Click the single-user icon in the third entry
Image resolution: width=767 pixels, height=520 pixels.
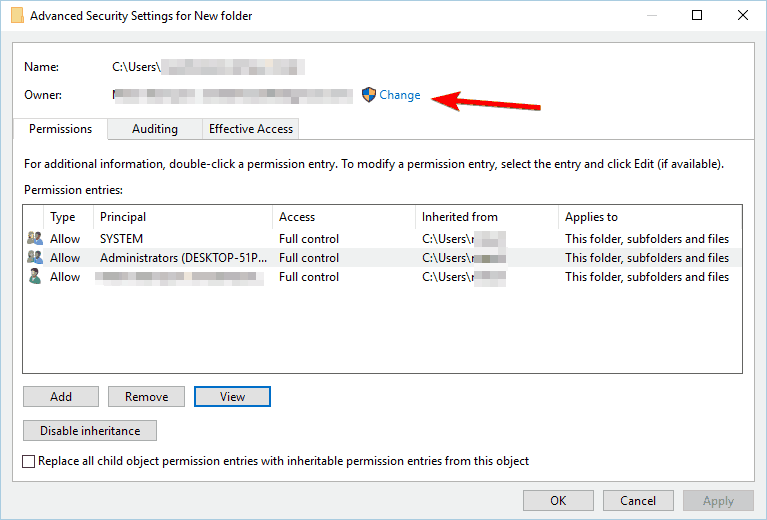[35, 277]
